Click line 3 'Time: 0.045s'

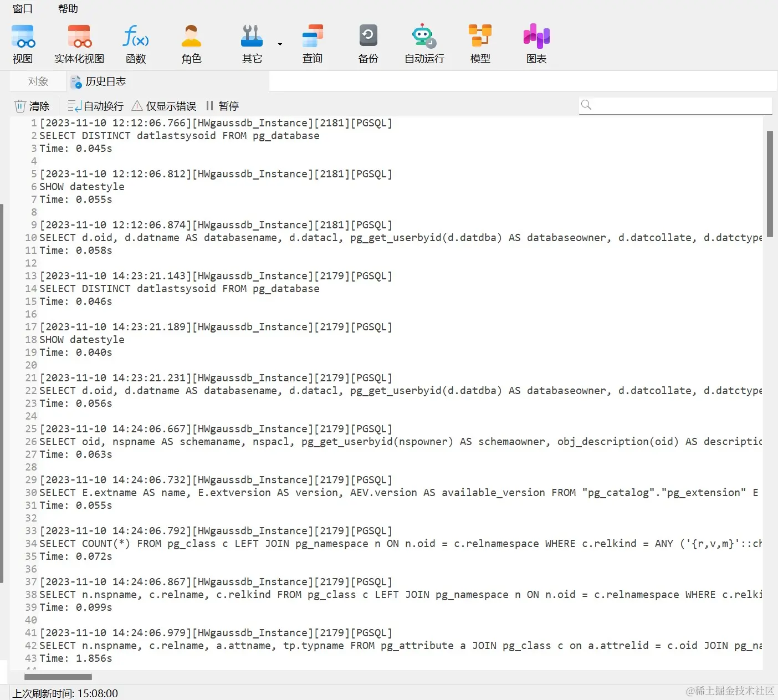(76, 149)
